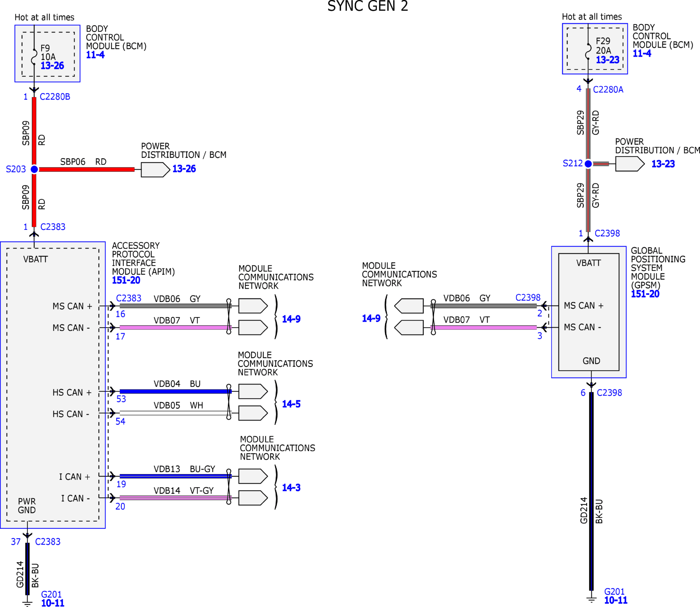
Task: Open the 13-26 reference inside the F9 fuse box
Action: 52,66
